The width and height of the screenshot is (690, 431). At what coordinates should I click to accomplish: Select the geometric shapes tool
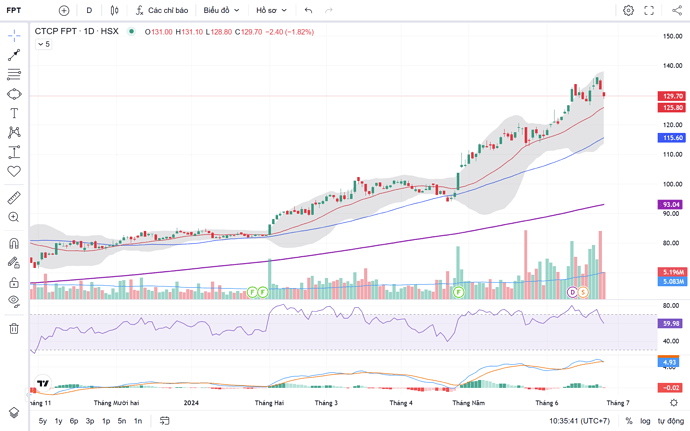pos(14,94)
